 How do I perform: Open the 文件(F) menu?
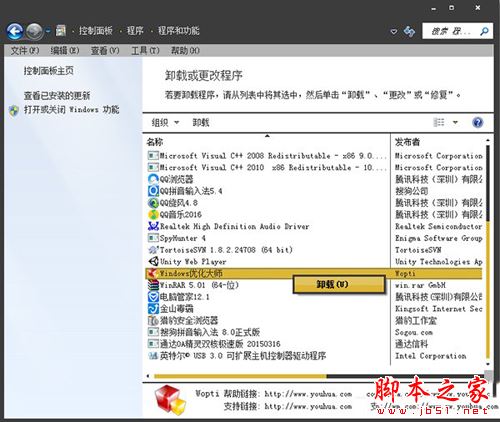[25, 51]
